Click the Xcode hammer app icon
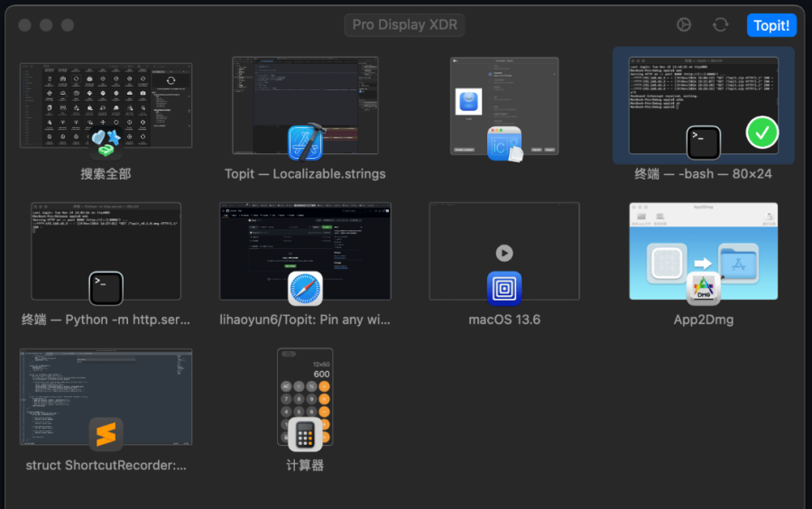This screenshot has height=509, width=812. [306, 143]
